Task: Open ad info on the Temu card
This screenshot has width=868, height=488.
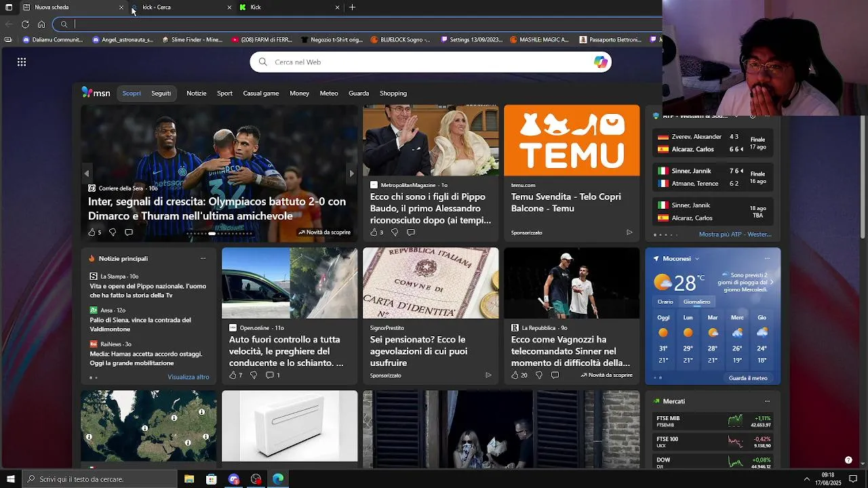Action: click(x=629, y=232)
